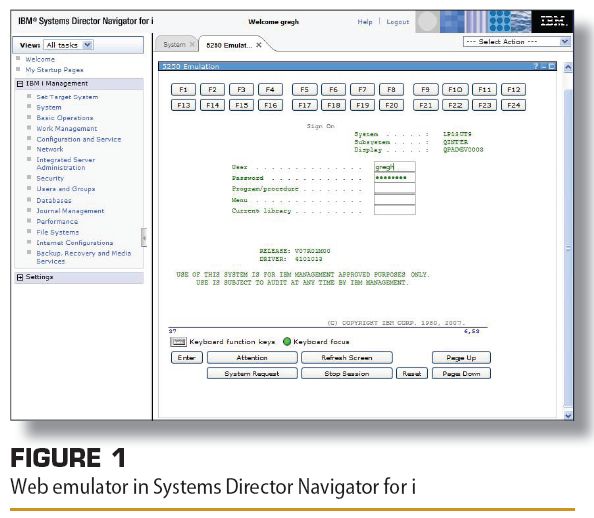Viewport: 594px width, 518px height.
Task: Click the Logout link
Action: (398, 22)
